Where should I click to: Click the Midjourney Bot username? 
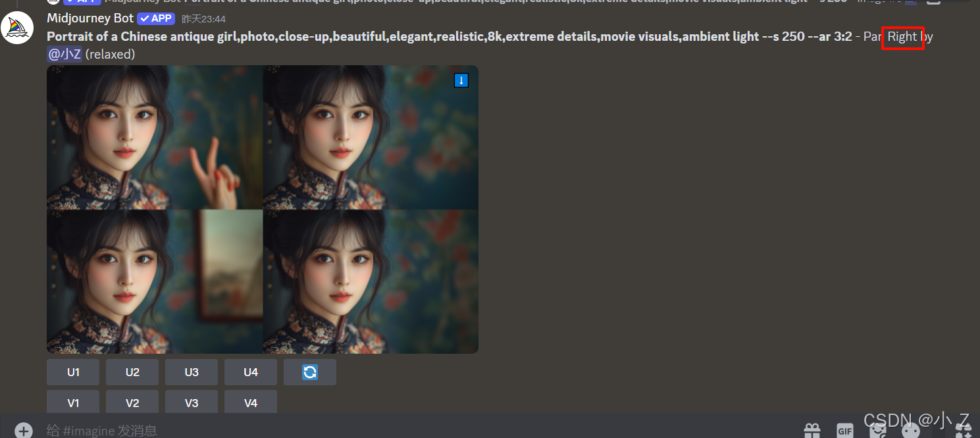click(x=90, y=18)
